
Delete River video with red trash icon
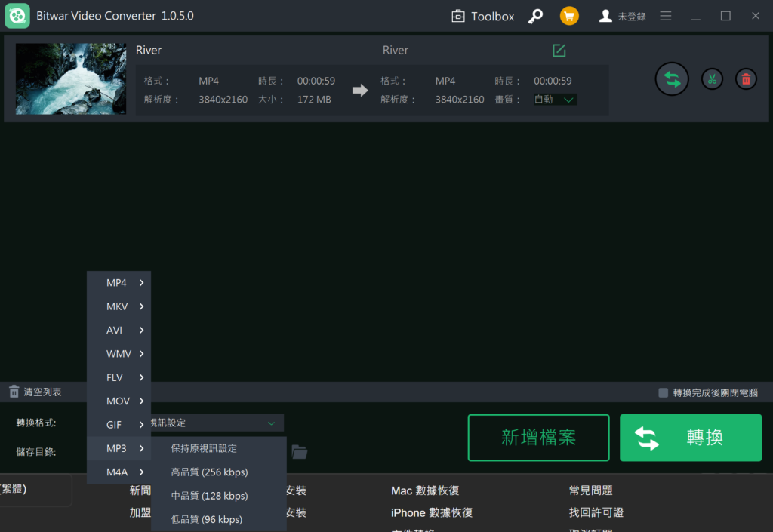746,78
